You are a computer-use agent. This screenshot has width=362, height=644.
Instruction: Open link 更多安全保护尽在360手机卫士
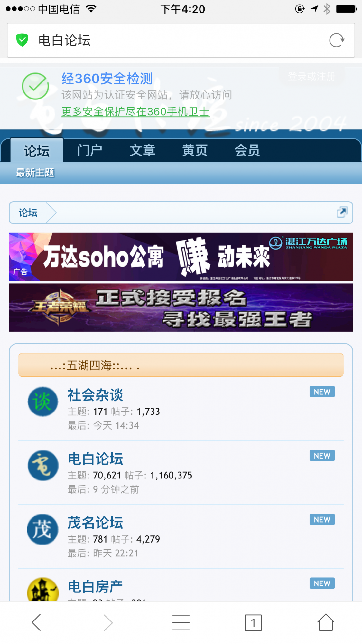(135, 112)
